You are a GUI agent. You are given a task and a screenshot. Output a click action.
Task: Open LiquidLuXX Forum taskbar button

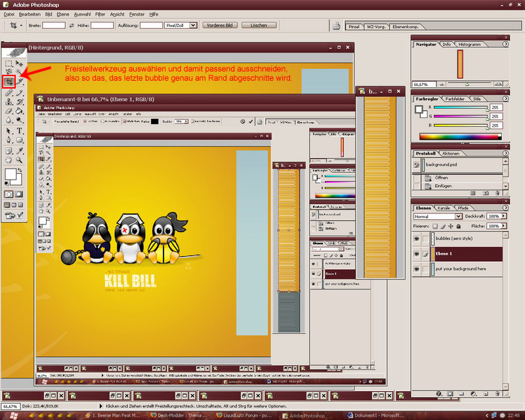(244, 415)
